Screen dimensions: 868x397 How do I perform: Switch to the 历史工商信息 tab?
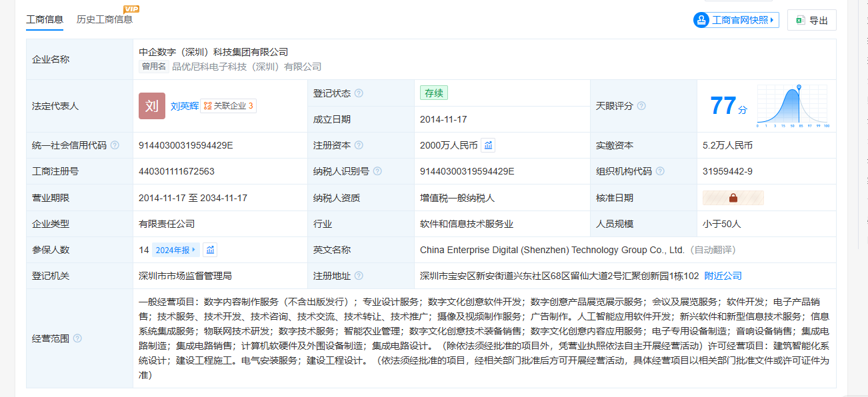tap(104, 19)
